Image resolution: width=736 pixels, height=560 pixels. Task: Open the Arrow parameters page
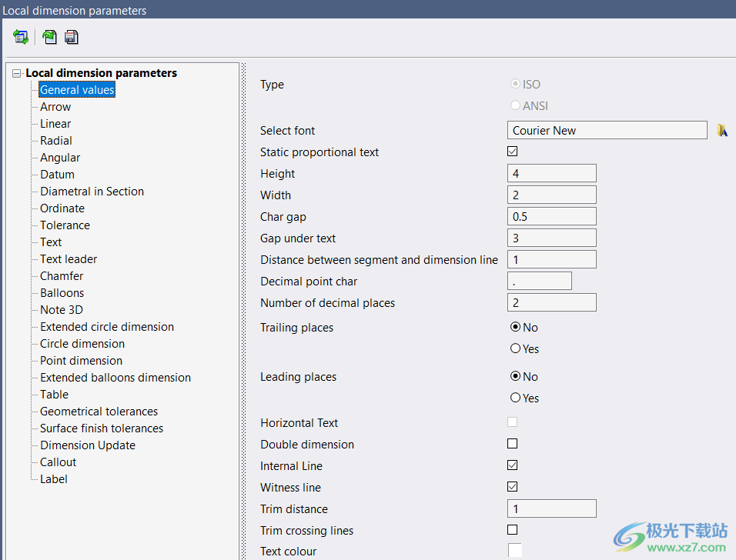pyautogui.click(x=55, y=106)
